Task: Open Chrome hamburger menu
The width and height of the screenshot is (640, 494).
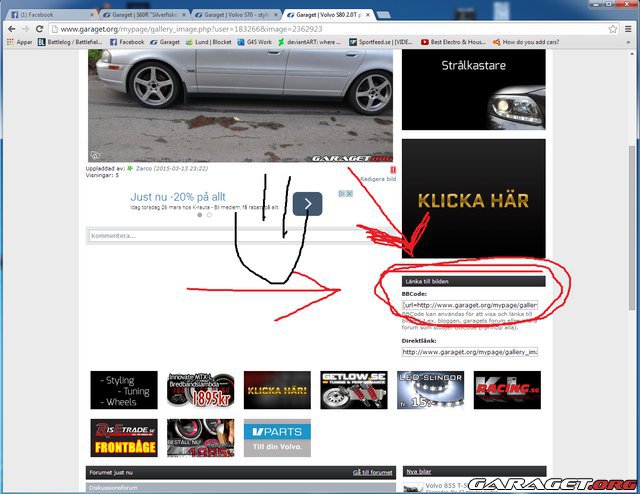Action: (x=629, y=29)
